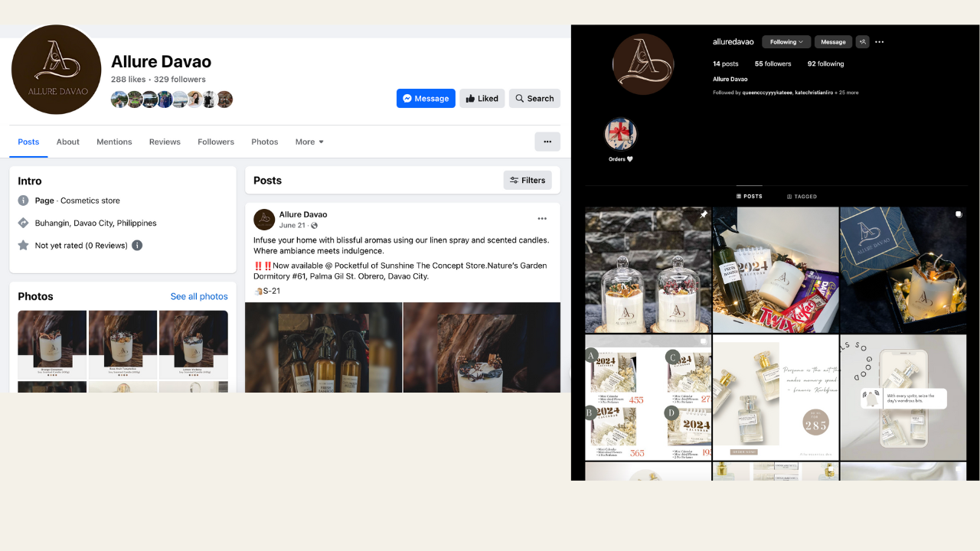Open the scented candle image in the Facebook post
The image size is (980, 551).
482,347
